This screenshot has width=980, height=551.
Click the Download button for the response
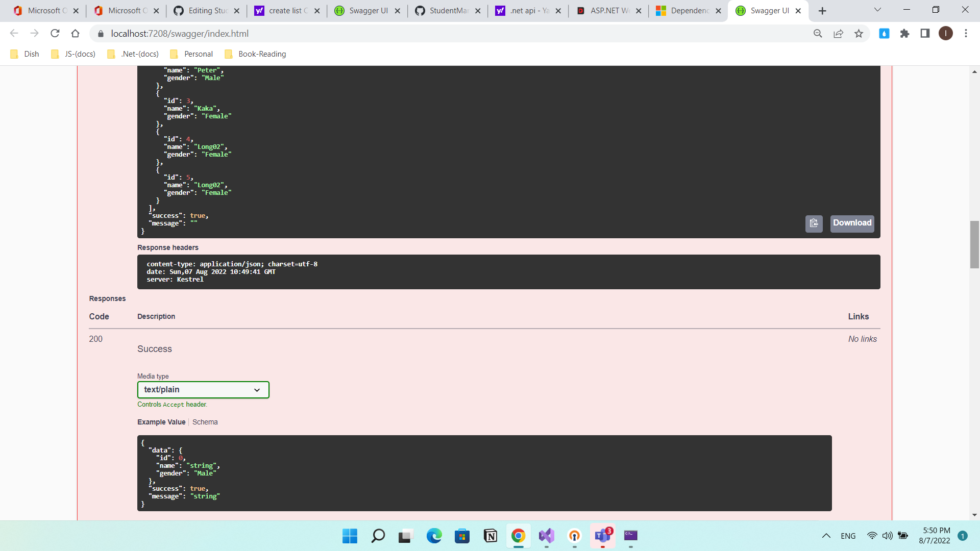[x=851, y=223]
